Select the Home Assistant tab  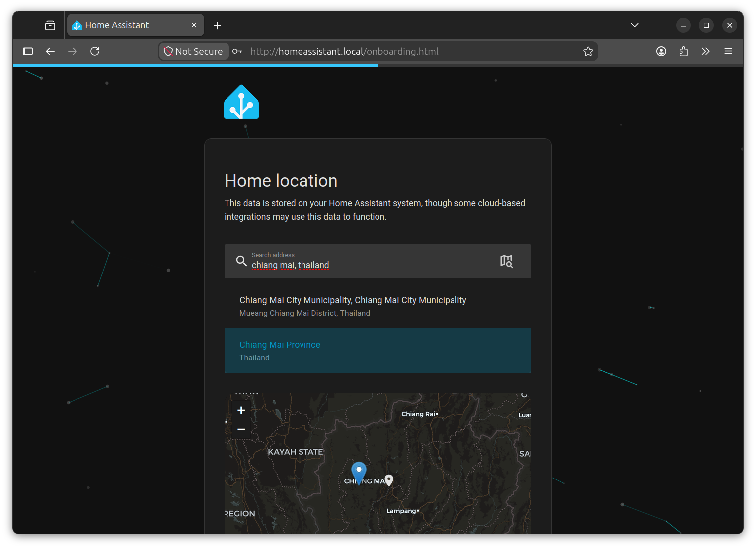coord(135,25)
